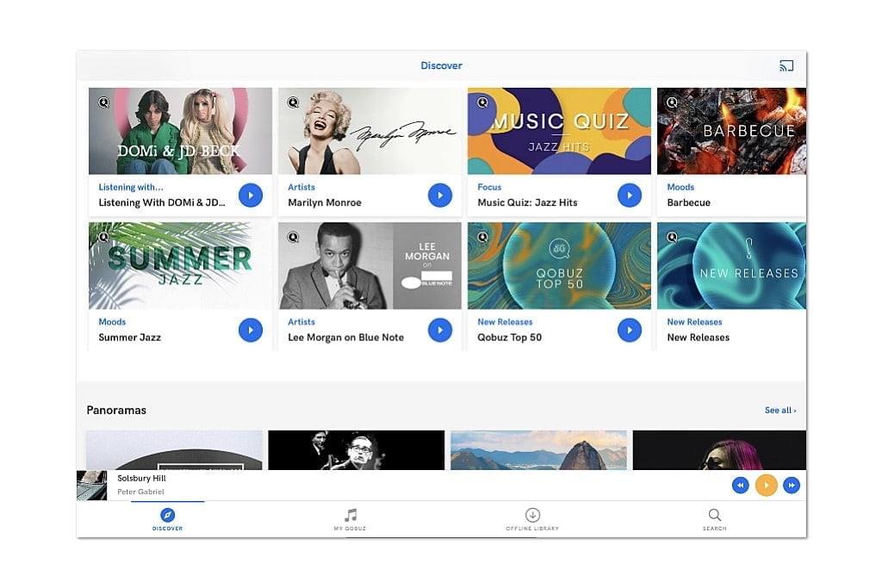Image resolution: width=882 pixels, height=588 pixels.
Task: Select the Barbecue playlist title
Action: (688, 203)
